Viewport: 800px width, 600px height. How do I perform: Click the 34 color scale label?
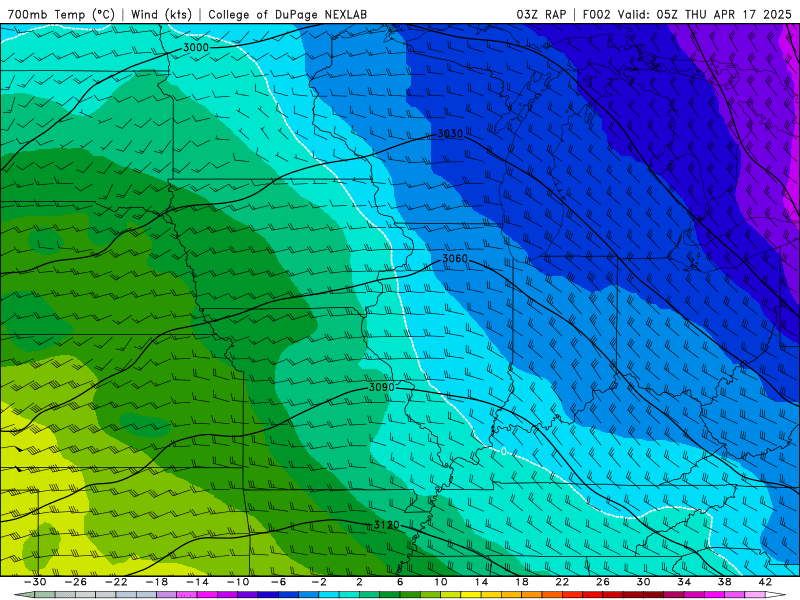click(684, 582)
